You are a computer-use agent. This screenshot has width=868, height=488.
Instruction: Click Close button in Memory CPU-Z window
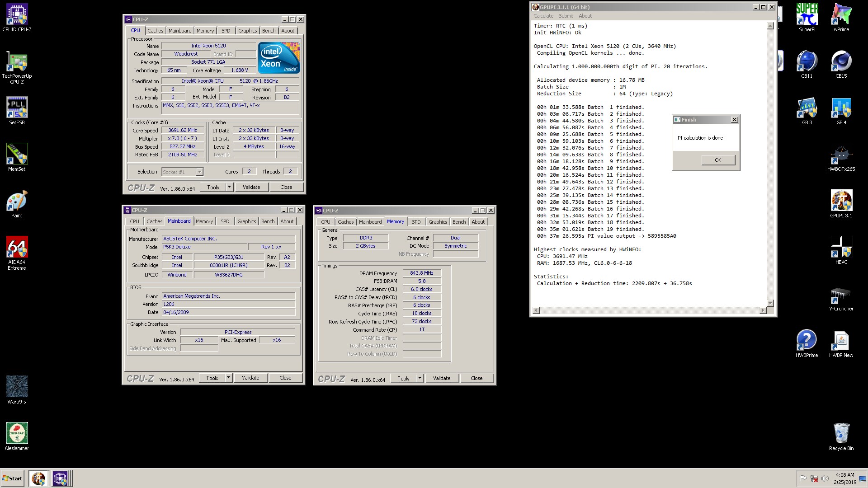(x=476, y=378)
